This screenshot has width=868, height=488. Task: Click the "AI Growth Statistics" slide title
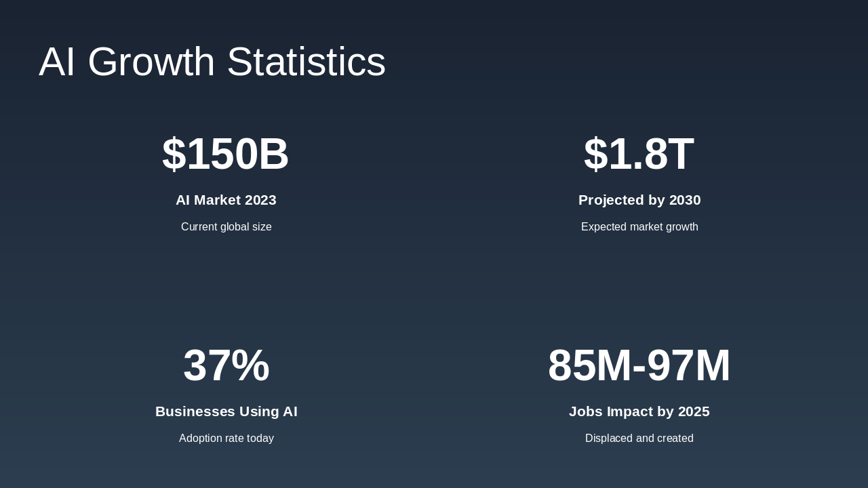pyautogui.click(x=212, y=62)
